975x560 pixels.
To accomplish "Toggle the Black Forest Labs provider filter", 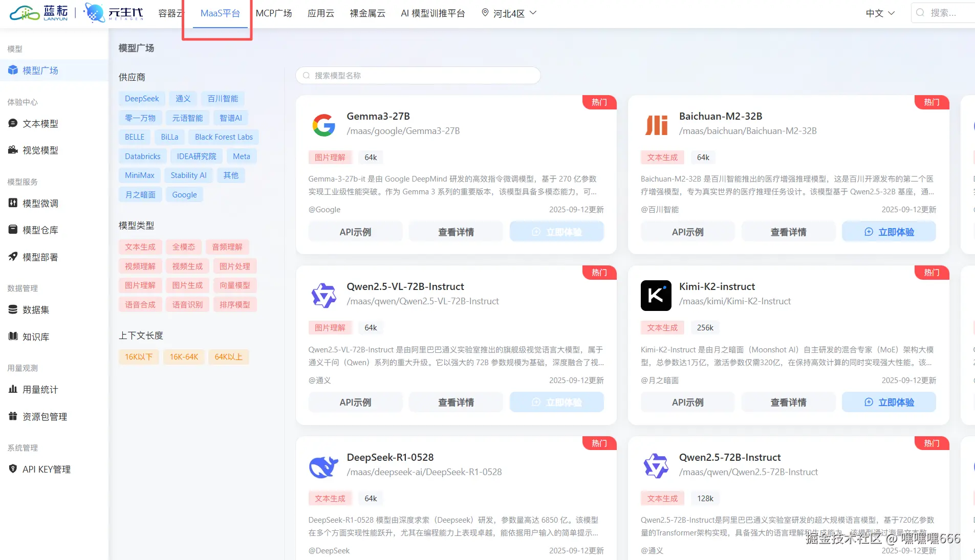I will [x=224, y=137].
